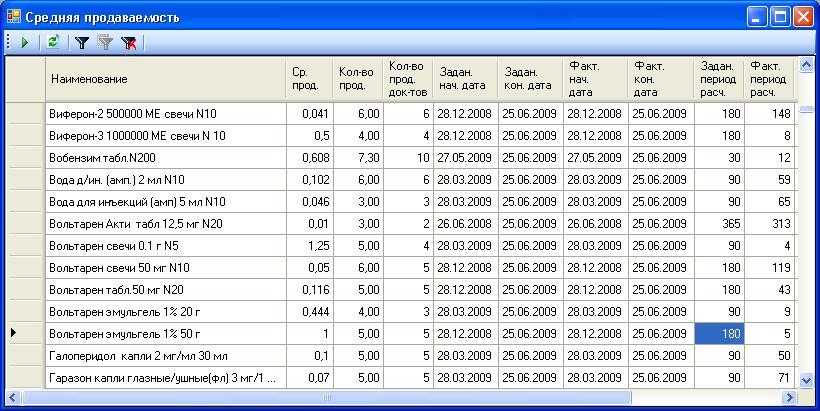820x411 pixels.
Task: Click the green Run arrow in toolbar
Action: [24, 42]
